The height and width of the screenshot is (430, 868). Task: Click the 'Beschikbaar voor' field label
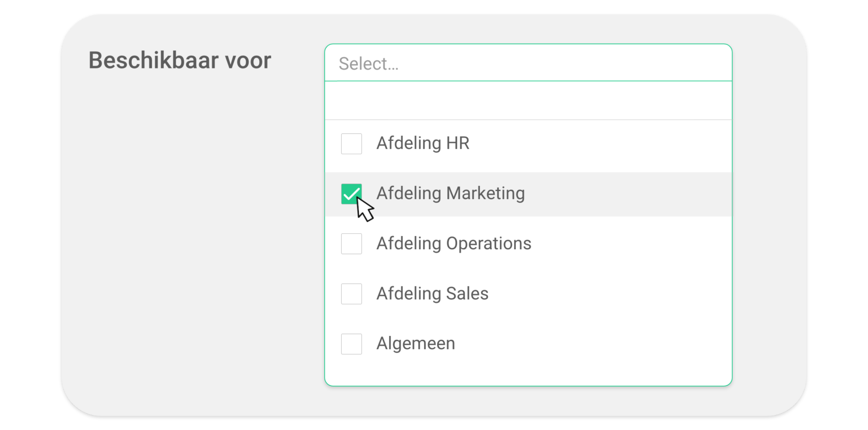point(180,60)
